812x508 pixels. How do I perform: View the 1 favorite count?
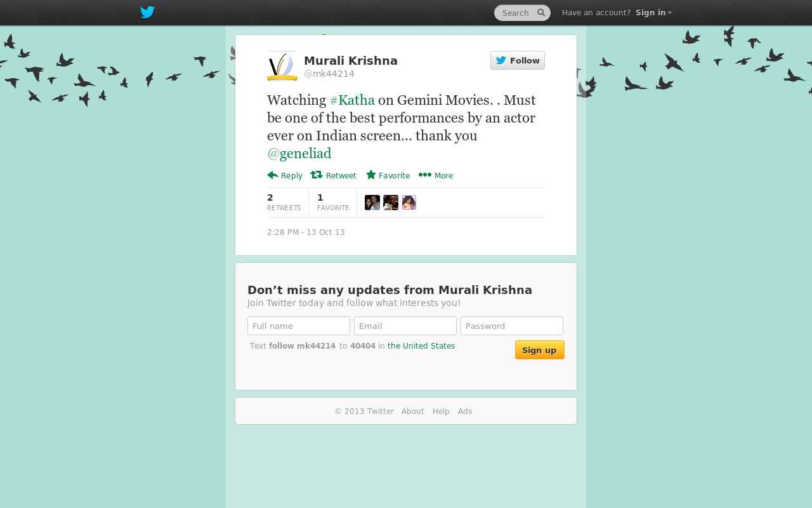(x=333, y=203)
